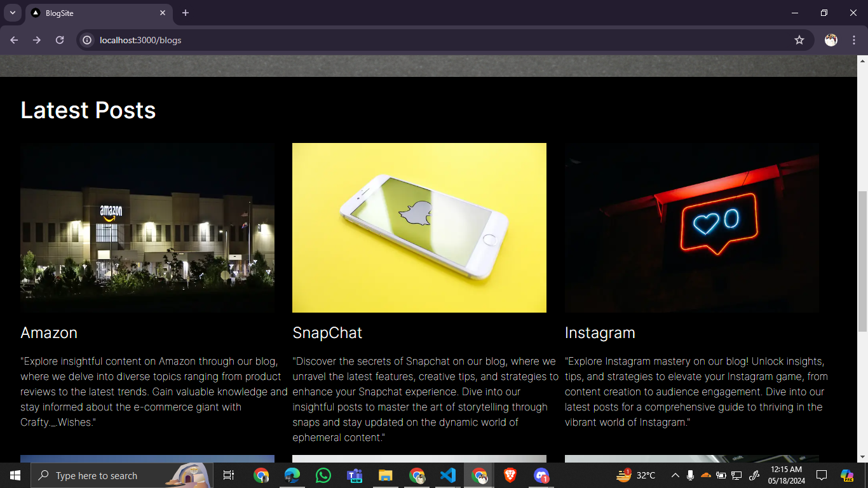Open the Brave browser from the taskbar
This screenshot has width=868, height=488.
pyautogui.click(x=510, y=475)
